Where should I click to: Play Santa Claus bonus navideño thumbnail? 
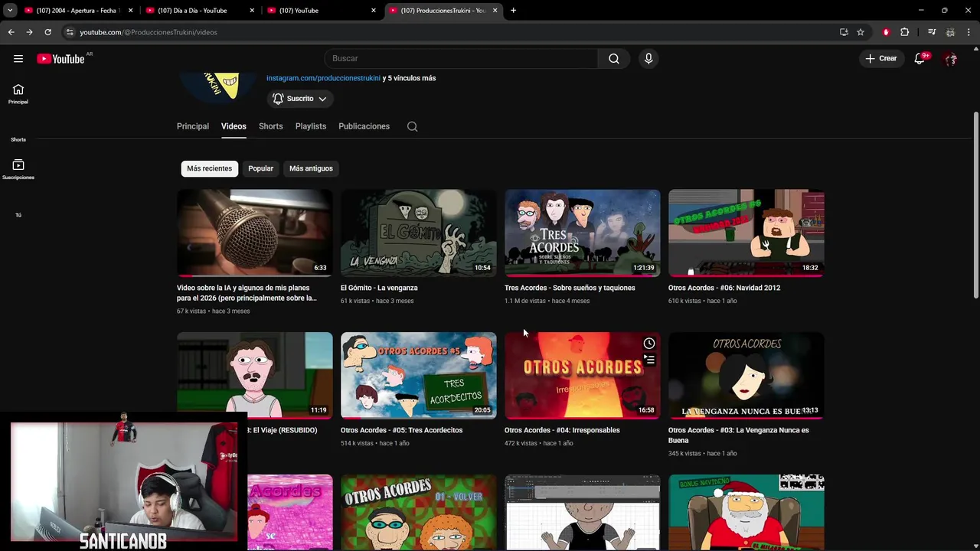tap(746, 512)
